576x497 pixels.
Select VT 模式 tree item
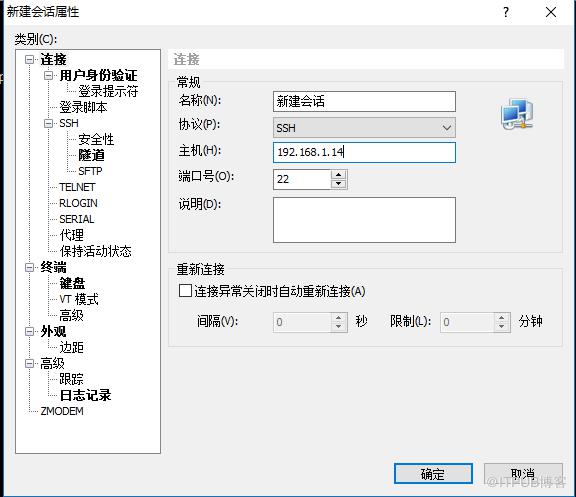(x=79, y=299)
